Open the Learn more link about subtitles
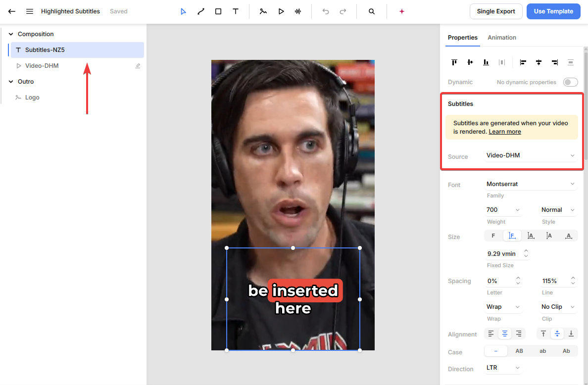 coord(505,132)
